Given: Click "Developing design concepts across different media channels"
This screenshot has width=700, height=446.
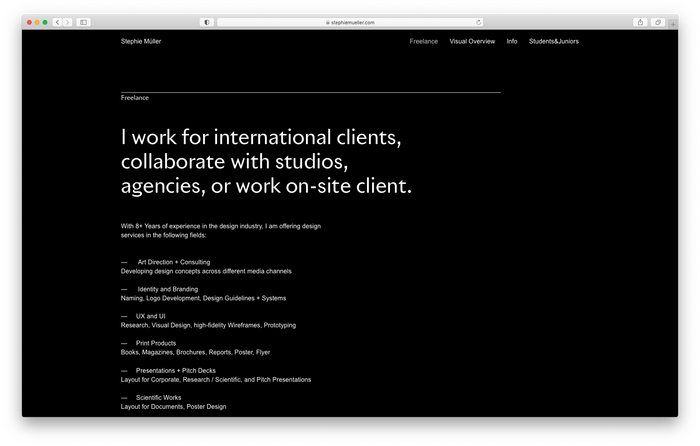Looking at the screenshot, I should [206, 271].
